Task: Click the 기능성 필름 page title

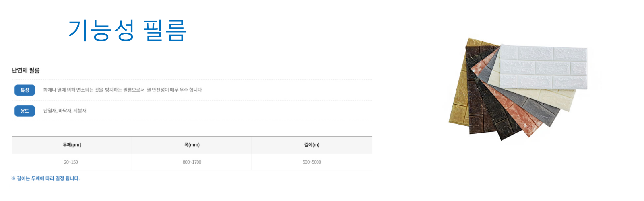Action: click(127, 31)
